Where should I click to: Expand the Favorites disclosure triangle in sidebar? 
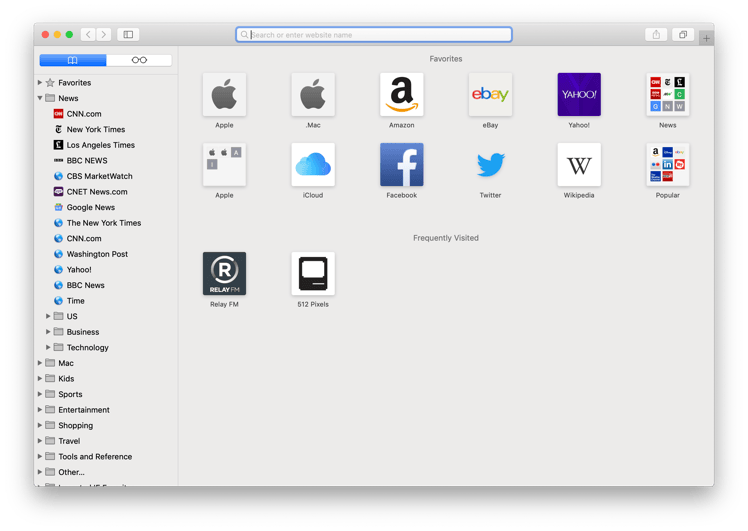click(x=40, y=83)
